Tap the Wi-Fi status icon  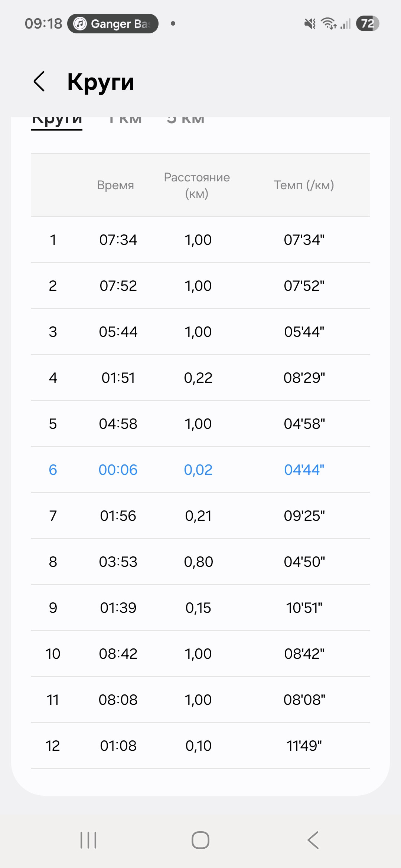pos(329,24)
